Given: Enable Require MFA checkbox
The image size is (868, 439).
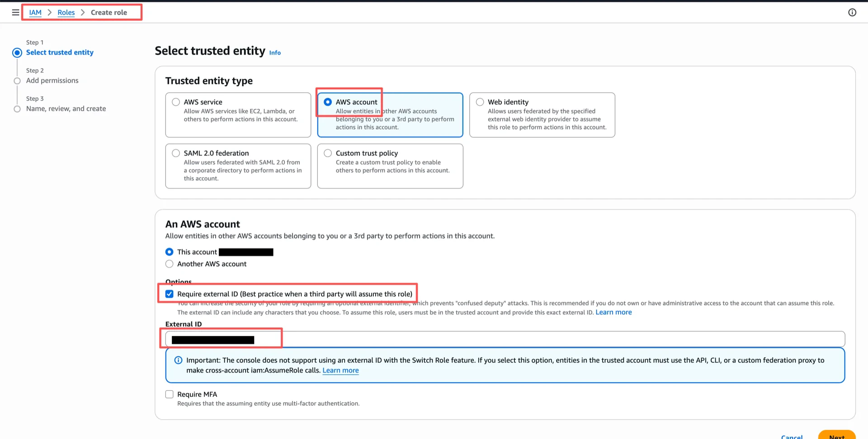Looking at the screenshot, I should pyautogui.click(x=170, y=394).
